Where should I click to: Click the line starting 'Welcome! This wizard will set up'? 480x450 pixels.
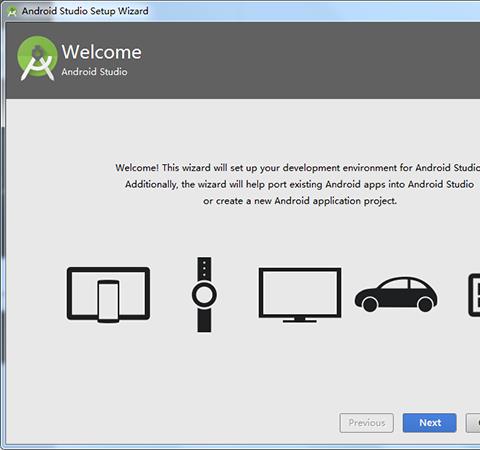pyautogui.click(x=298, y=168)
